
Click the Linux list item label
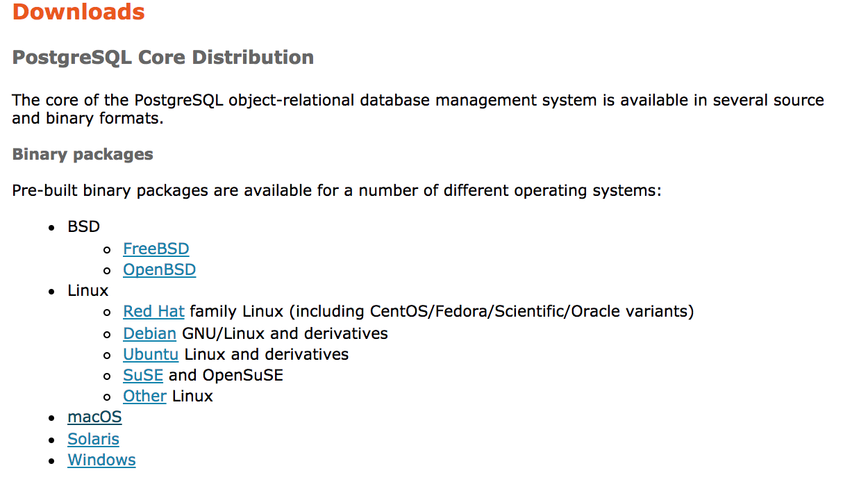pyautogui.click(x=87, y=290)
